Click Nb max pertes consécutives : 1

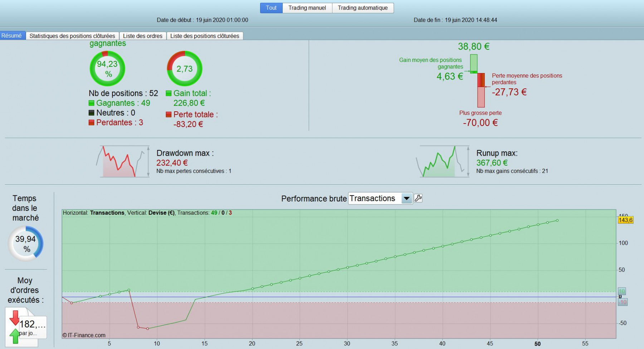coord(194,171)
